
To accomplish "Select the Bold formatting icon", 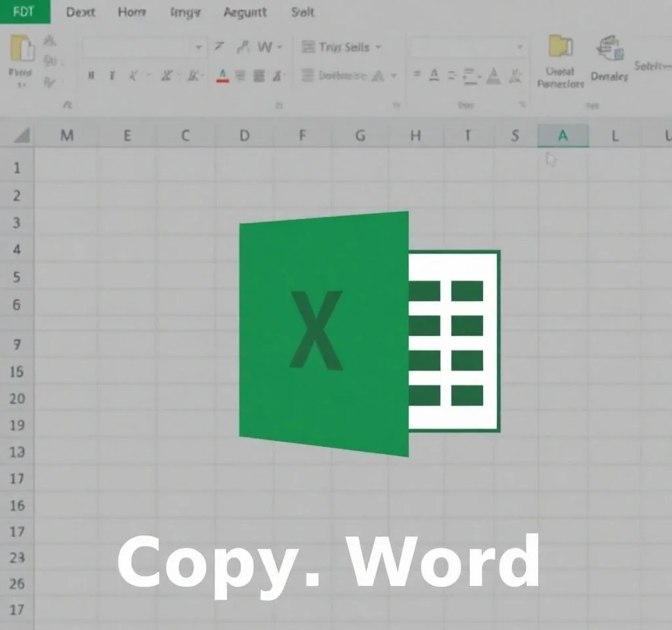I will (x=89, y=76).
